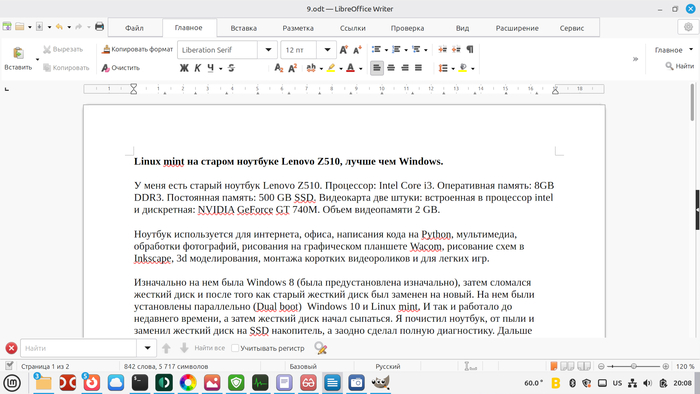Switch to the Вид tab

(462, 28)
